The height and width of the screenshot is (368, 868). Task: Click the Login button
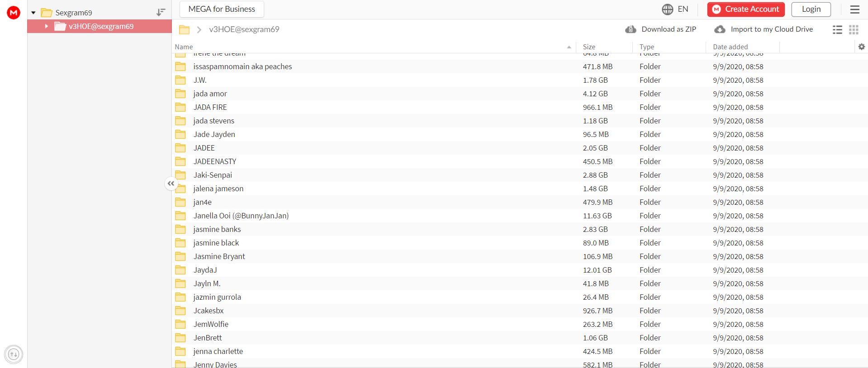(811, 9)
